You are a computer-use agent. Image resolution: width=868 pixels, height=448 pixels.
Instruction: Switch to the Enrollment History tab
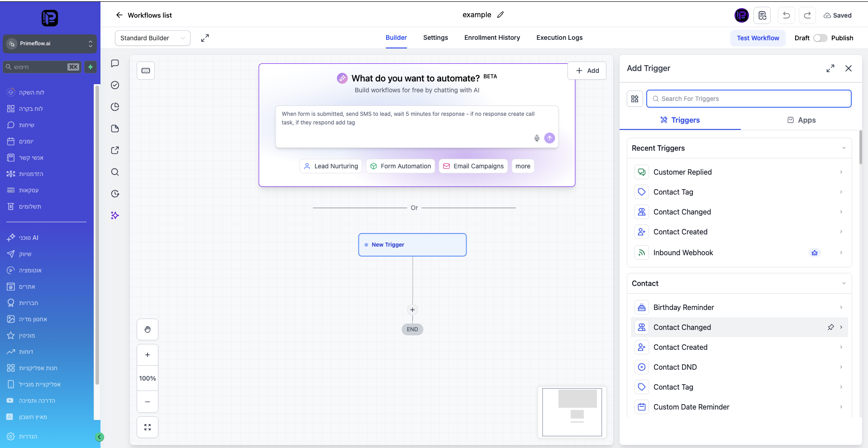[492, 38]
